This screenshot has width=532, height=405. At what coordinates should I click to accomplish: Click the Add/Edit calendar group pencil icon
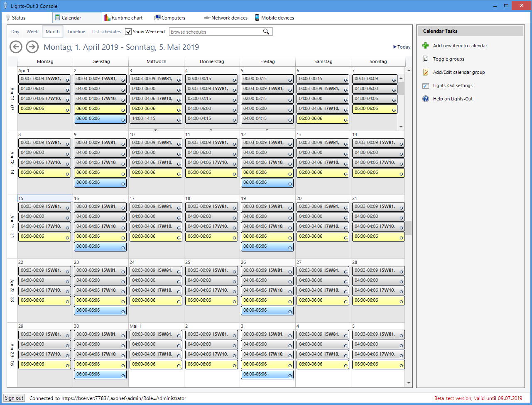click(x=425, y=72)
